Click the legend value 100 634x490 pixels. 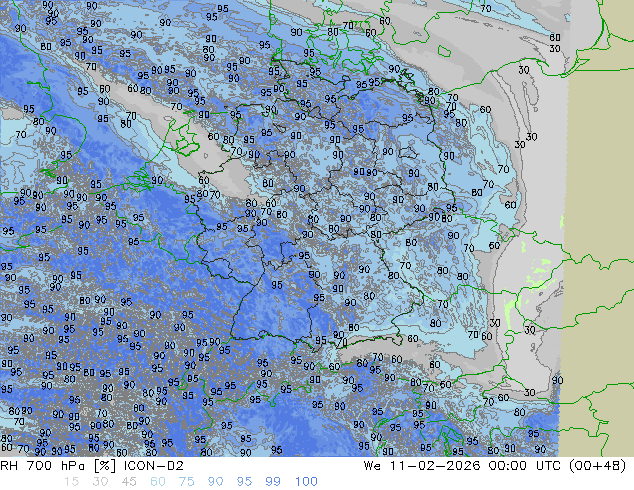pyautogui.click(x=306, y=482)
